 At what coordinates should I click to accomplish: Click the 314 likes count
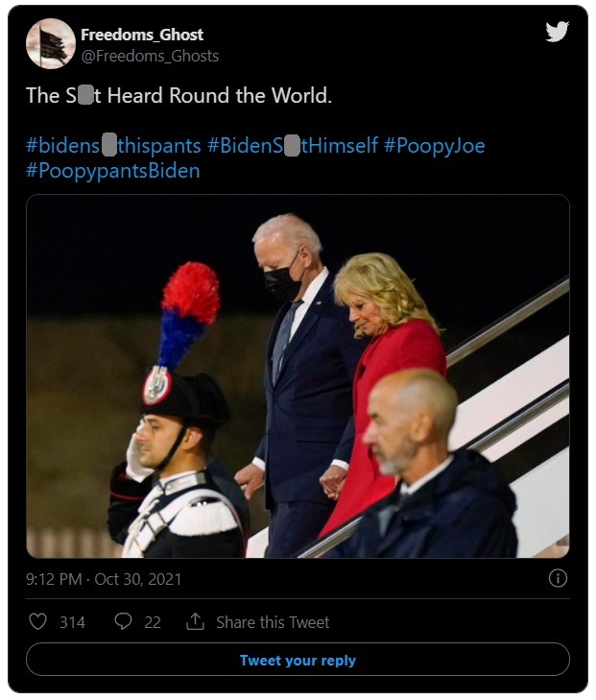tap(72, 622)
